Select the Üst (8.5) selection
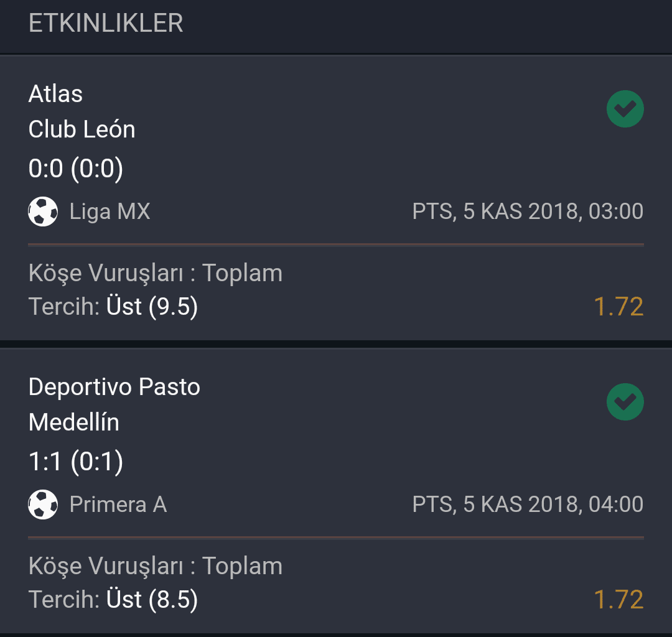672x637 pixels. coord(152,599)
